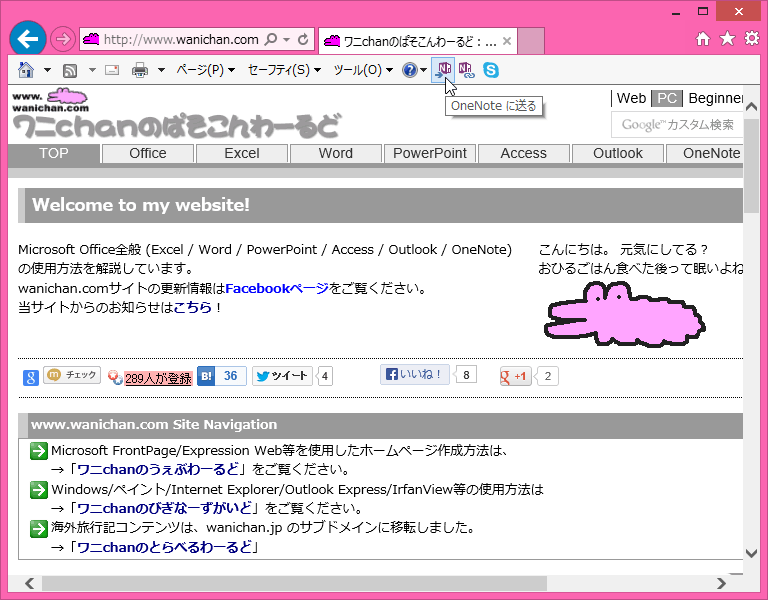Click the horizontal scrollbar left arrow
768x600 pixels.
click(29, 583)
